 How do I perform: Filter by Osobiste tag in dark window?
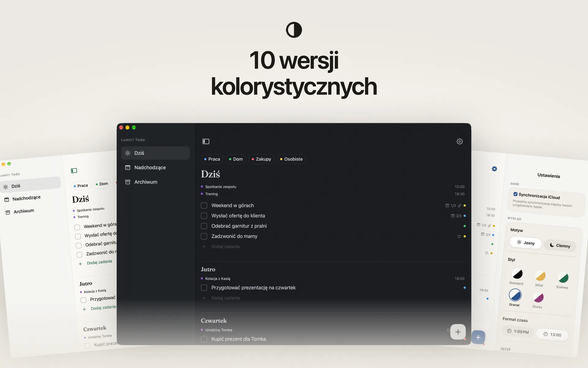[x=291, y=159]
